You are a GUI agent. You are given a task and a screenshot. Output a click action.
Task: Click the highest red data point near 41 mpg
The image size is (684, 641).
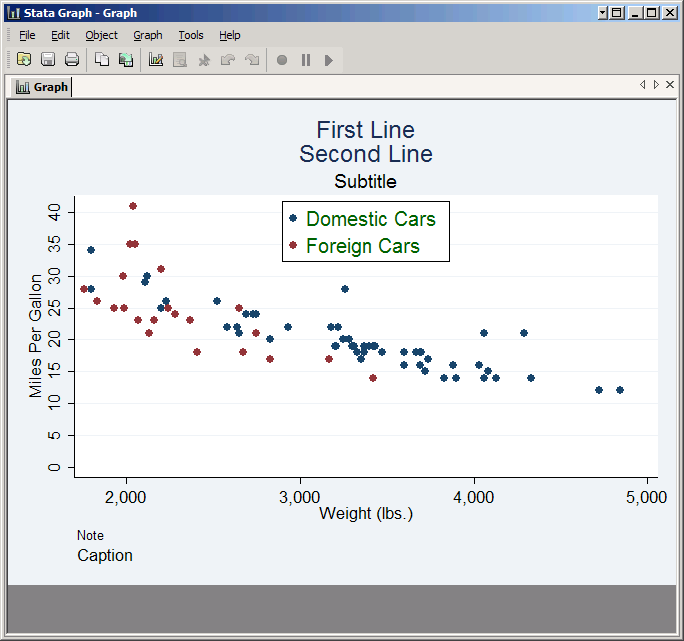pyautogui.click(x=133, y=206)
